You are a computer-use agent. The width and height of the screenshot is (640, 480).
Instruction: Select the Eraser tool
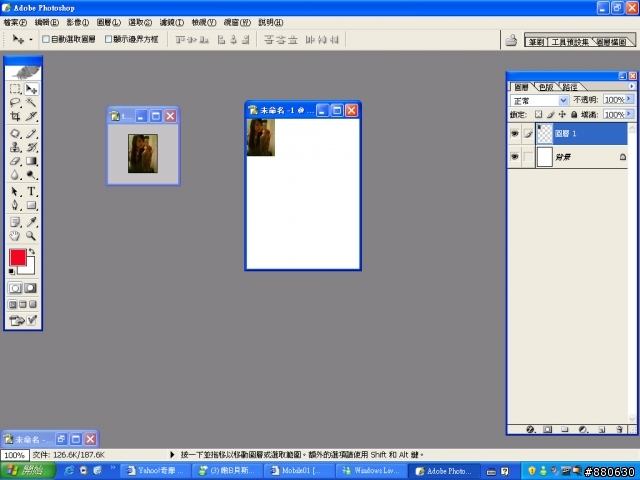click(15, 161)
